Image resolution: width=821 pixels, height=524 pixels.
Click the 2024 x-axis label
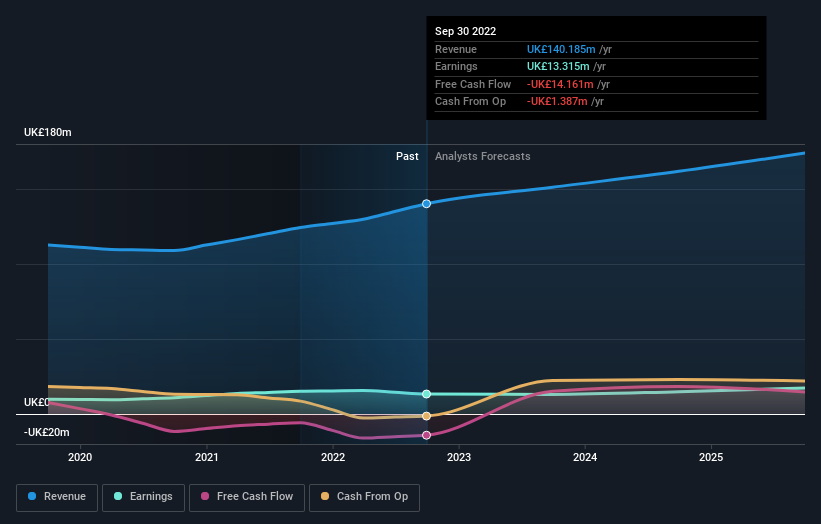(585, 458)
